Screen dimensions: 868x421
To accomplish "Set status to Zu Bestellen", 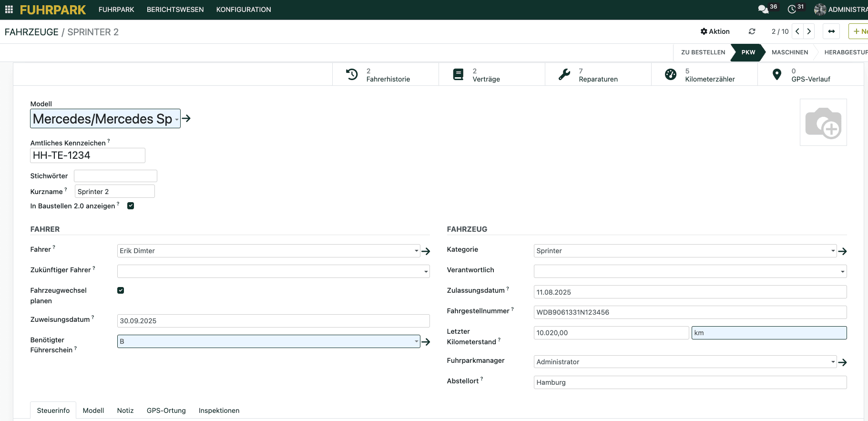I will coord(703,52).
